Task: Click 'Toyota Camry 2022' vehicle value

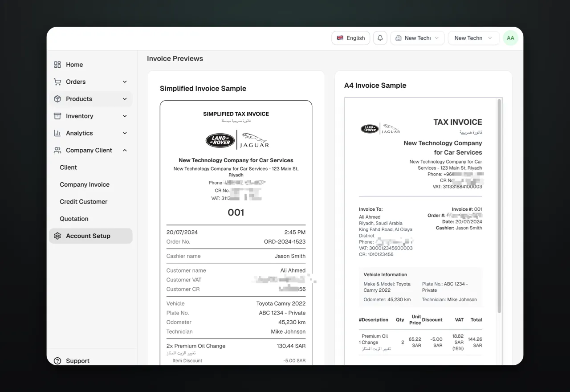Action: [281, 304]
